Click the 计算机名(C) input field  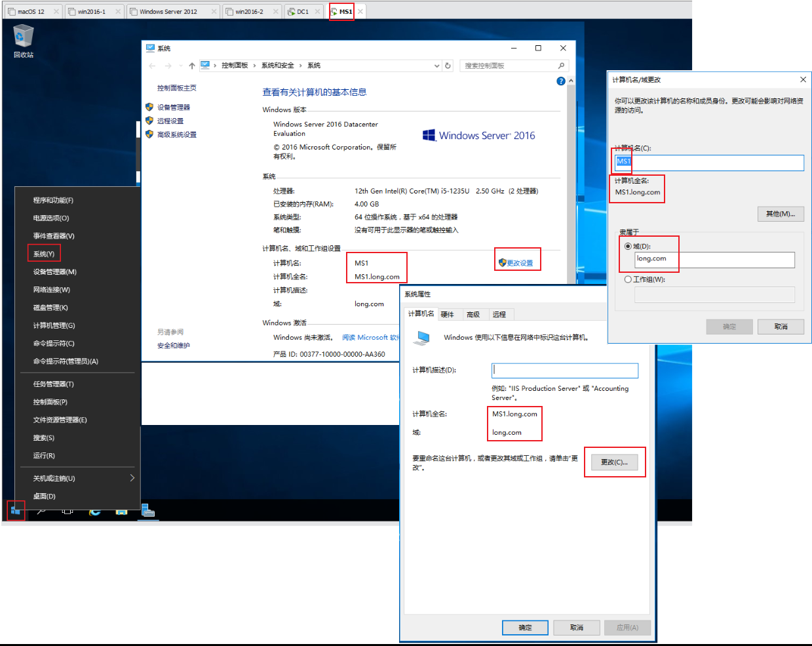click(x=709, y=163)
